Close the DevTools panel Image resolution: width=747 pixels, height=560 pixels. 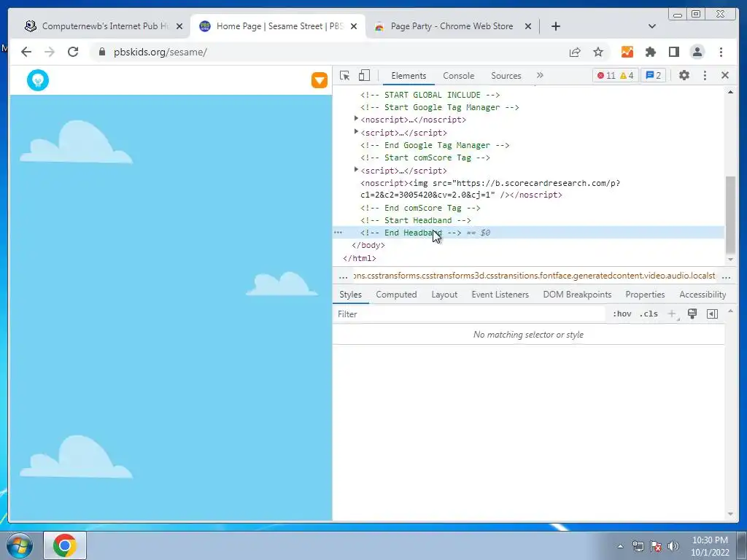[725, 75]
